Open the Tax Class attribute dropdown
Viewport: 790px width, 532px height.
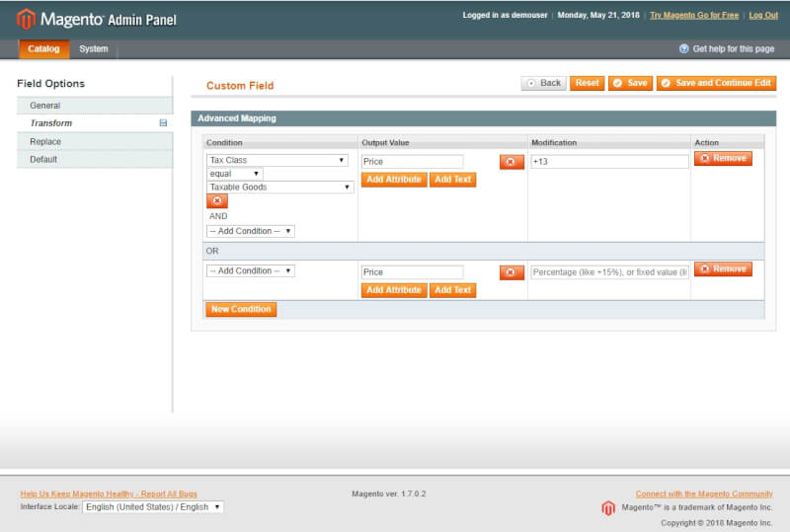pyautogui.click(x=277, y=160)
